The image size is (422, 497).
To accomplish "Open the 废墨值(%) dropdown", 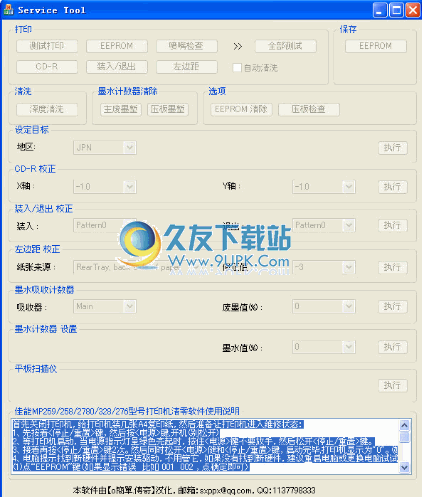I will [324, 307].
